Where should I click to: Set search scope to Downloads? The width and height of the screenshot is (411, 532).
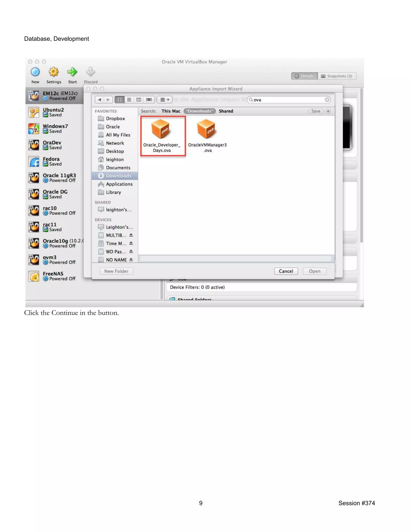click(199, 111)
